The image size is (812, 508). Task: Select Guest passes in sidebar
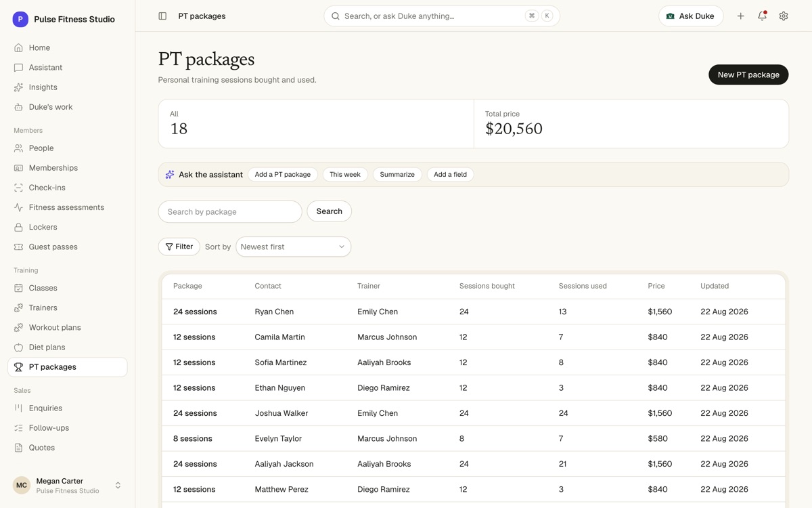(67, 247)
